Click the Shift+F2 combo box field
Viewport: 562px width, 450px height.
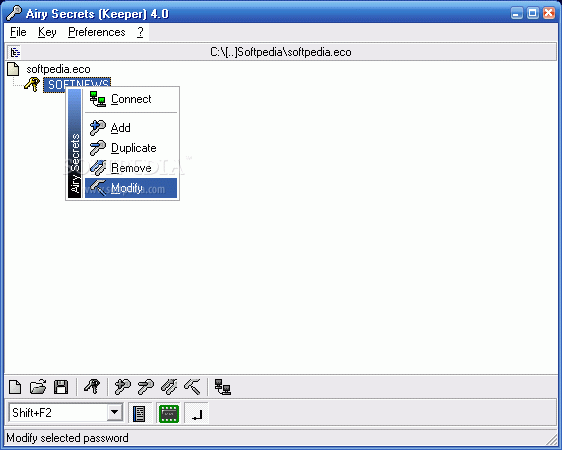coord(66,412)
